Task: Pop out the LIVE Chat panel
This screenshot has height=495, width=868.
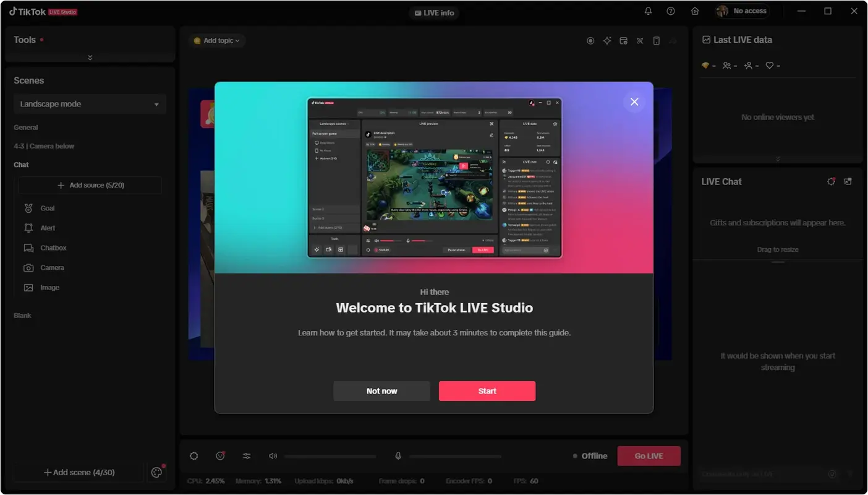Action: (848, 181)
